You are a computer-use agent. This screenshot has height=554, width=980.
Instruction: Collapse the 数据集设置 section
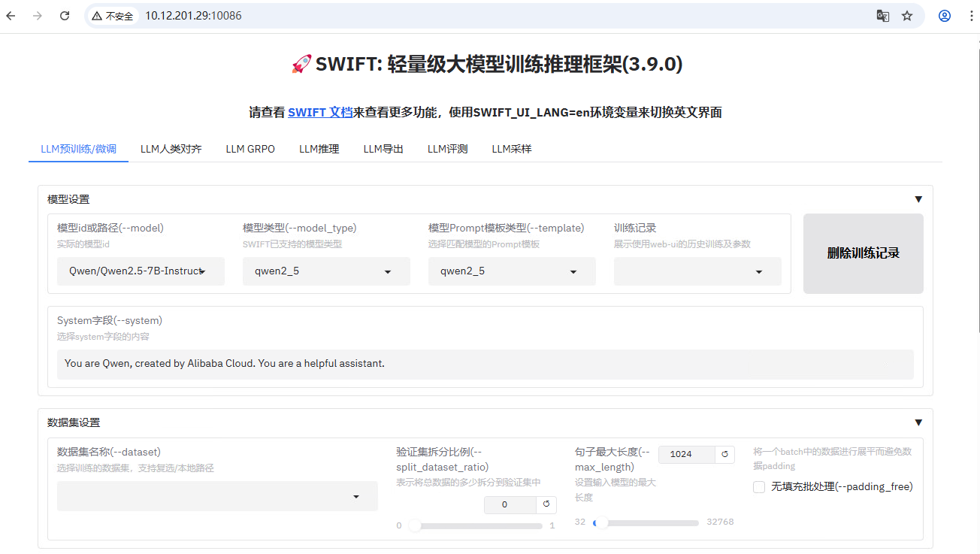918,422
